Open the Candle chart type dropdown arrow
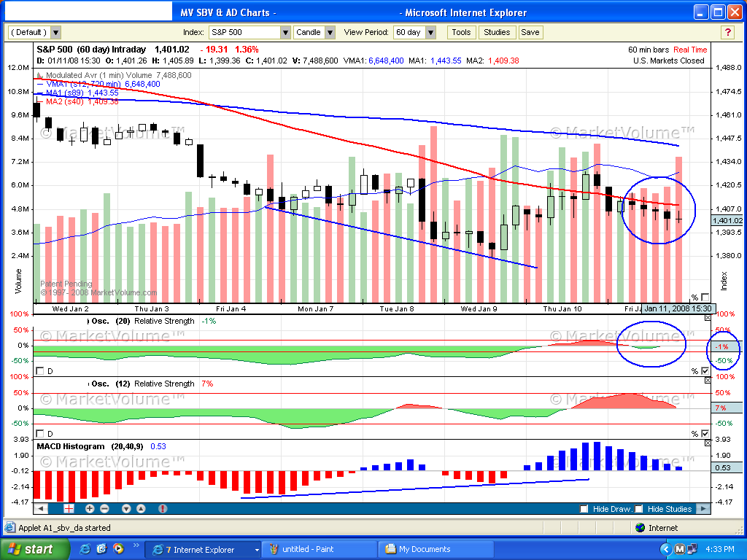Viewport: 747px width, 560px height. point(330,32)
